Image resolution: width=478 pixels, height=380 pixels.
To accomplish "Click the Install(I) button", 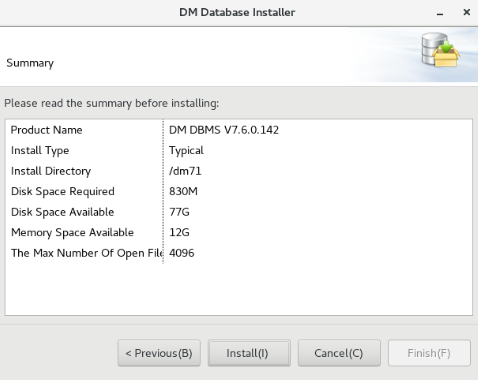I will coord(249,353).
